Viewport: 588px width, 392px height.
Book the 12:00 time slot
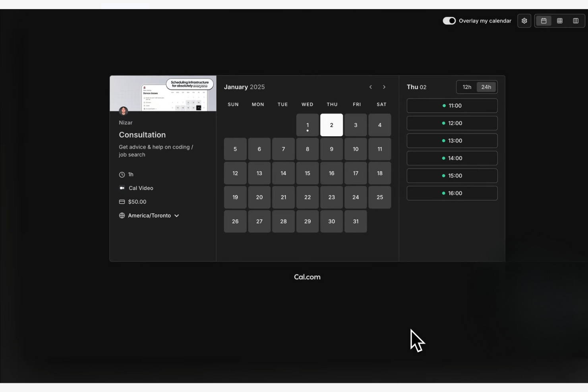tap(452, 123)
